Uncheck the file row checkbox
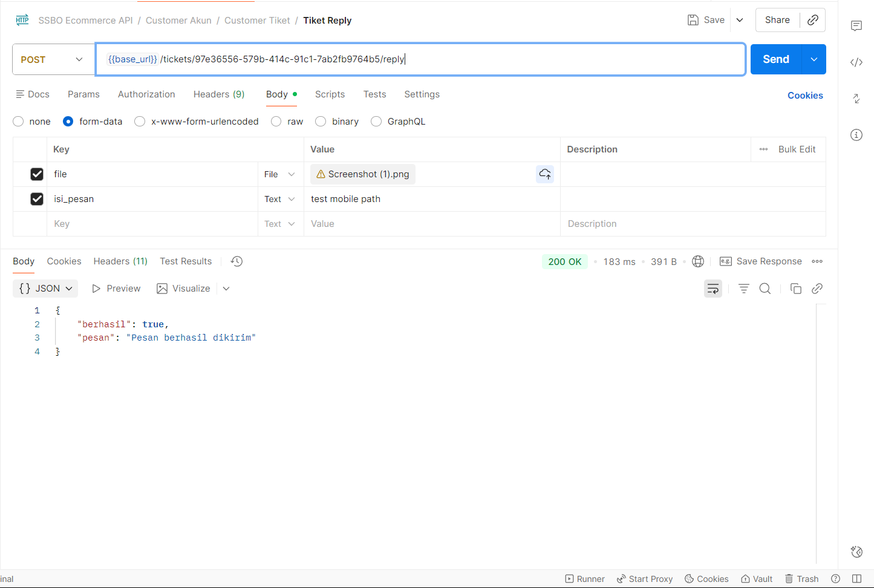The width and height of the screenshot is (874, 588). point(37,174)
